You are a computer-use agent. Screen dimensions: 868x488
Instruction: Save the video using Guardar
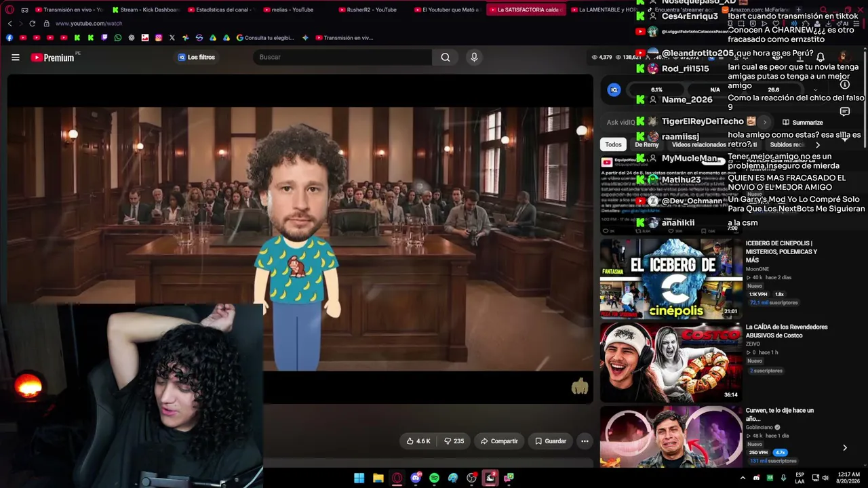(x=550, y=441)
